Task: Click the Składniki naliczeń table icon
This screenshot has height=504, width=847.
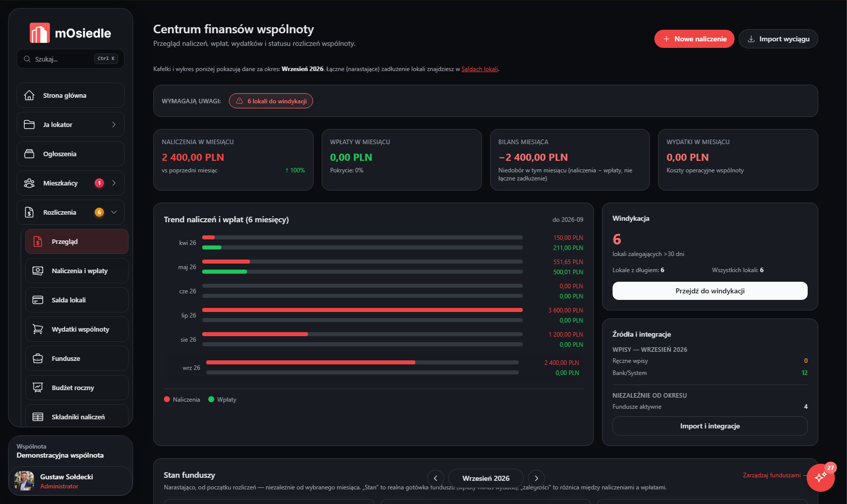Action: (38, 417)
